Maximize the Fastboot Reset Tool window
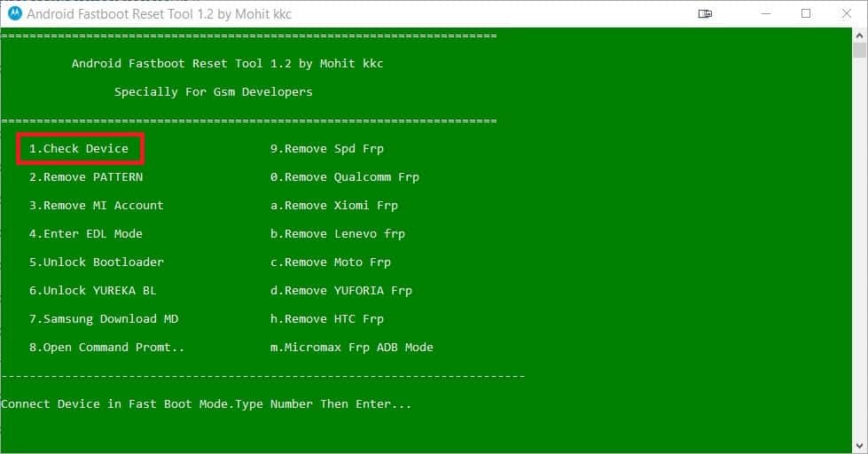 point(806,14)
